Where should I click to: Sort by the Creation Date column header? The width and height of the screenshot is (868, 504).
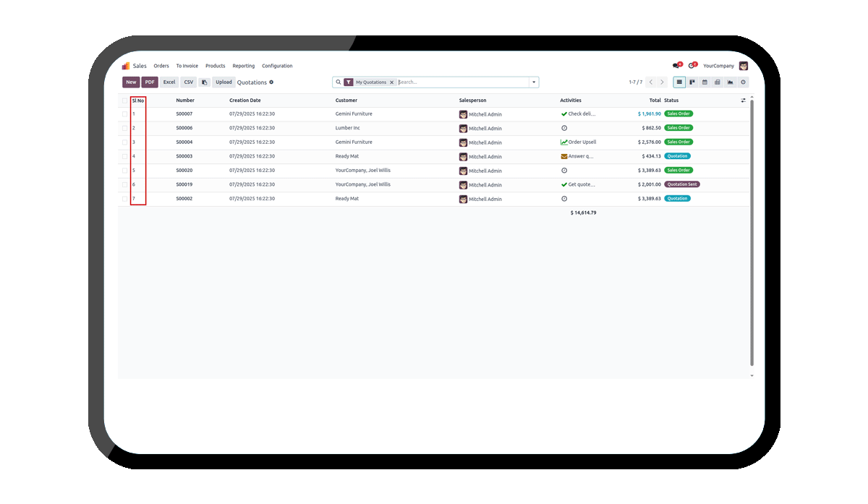click(245, 101)
